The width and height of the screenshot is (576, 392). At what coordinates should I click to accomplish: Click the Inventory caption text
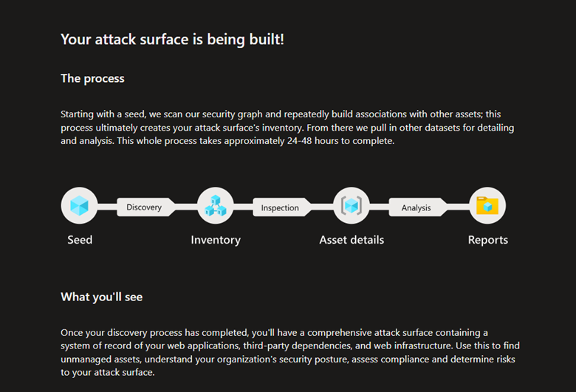[x=216, y=240]
